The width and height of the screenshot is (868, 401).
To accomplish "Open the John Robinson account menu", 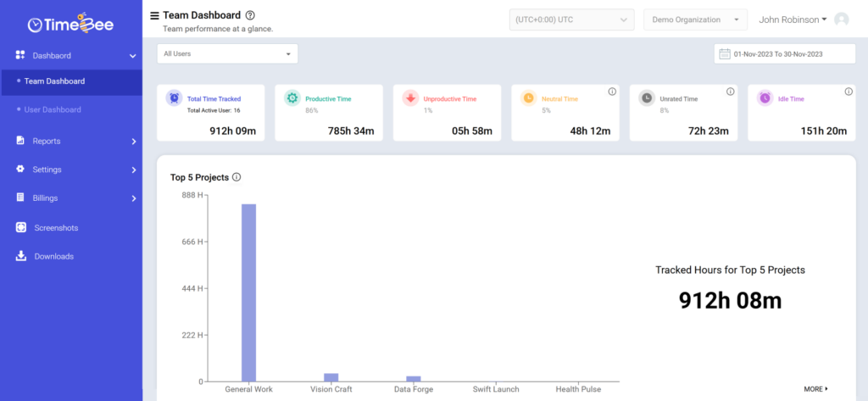I will [x=793, y=19].
